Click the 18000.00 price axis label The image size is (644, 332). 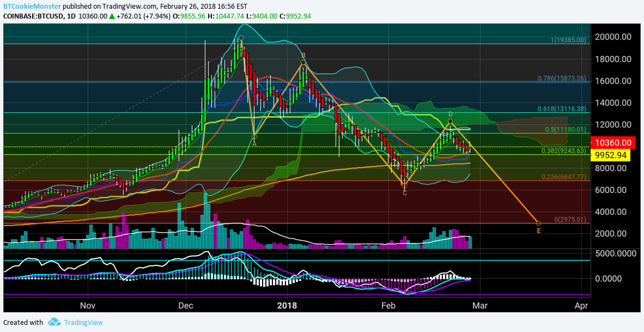click(612, 59)
